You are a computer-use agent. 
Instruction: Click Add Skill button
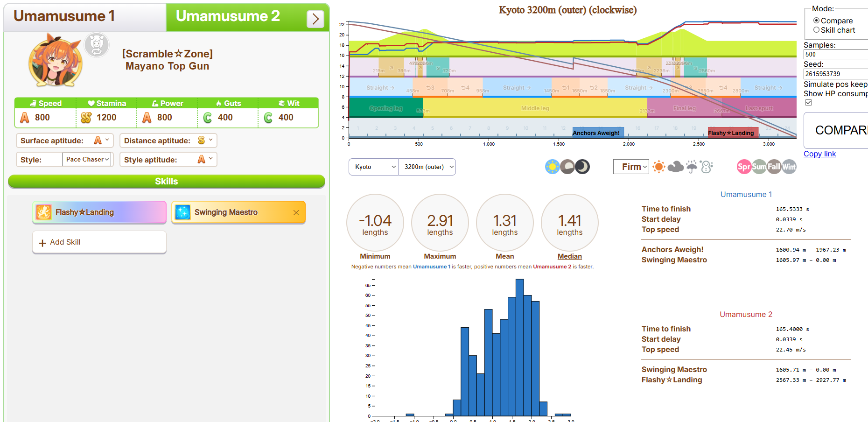tap(99, 242)
